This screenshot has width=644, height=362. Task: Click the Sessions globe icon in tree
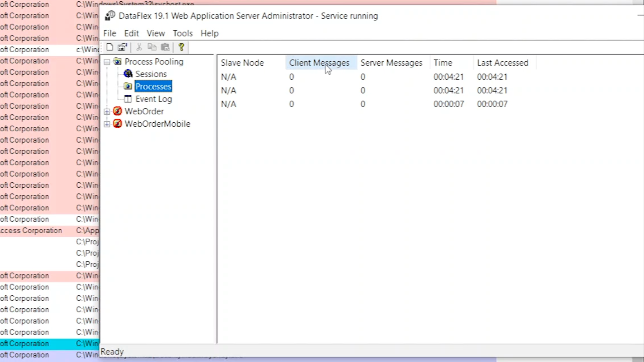[128, 74]
